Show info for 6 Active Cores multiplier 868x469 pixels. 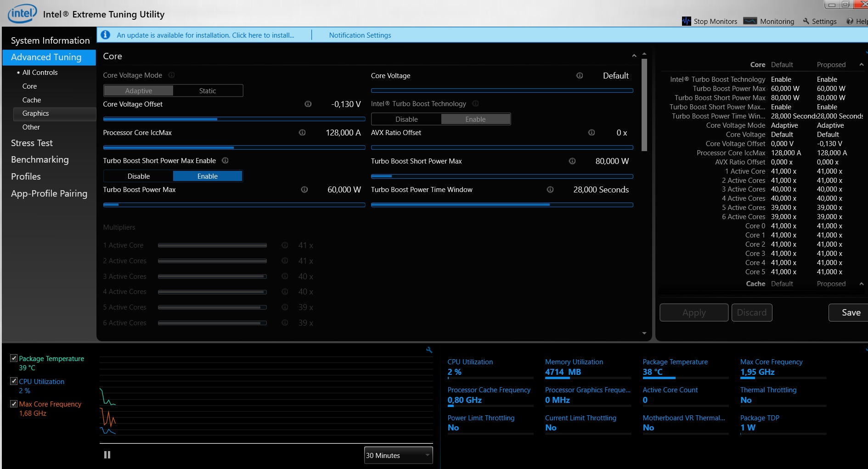[x=285, y=322]
